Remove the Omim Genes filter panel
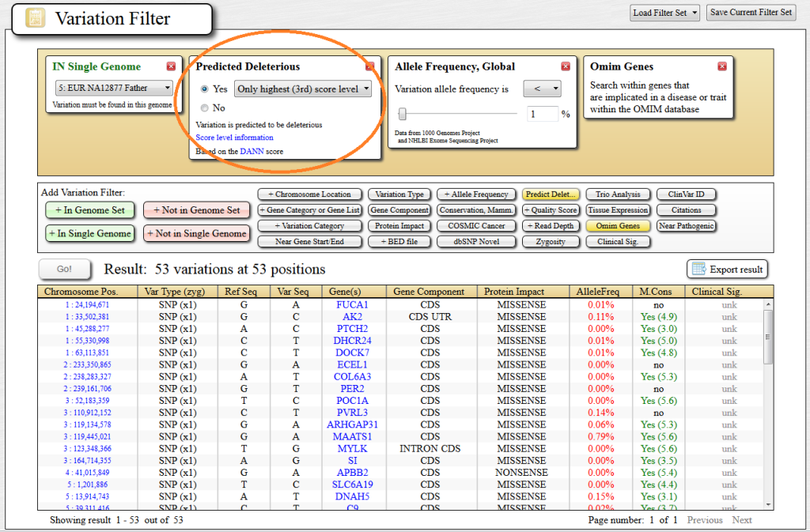The height and width of the screenshot is (532, 810). 722,66
